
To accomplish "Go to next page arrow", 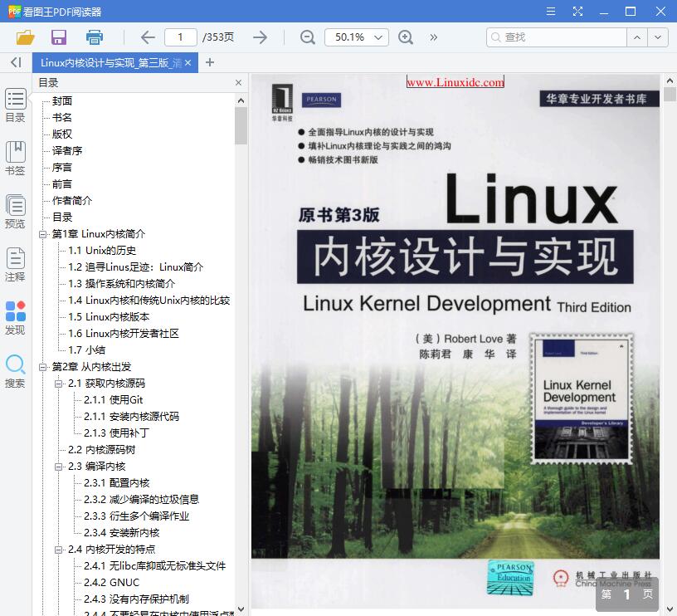I will [260, 37].
